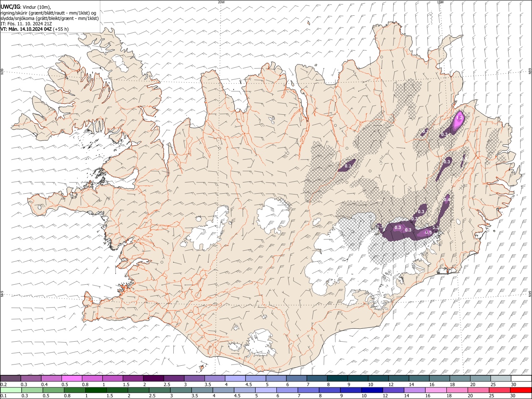Select the grayish-purple 0.2 swatch, upper scale
532x399 pixels.
(x=10, y=379)
